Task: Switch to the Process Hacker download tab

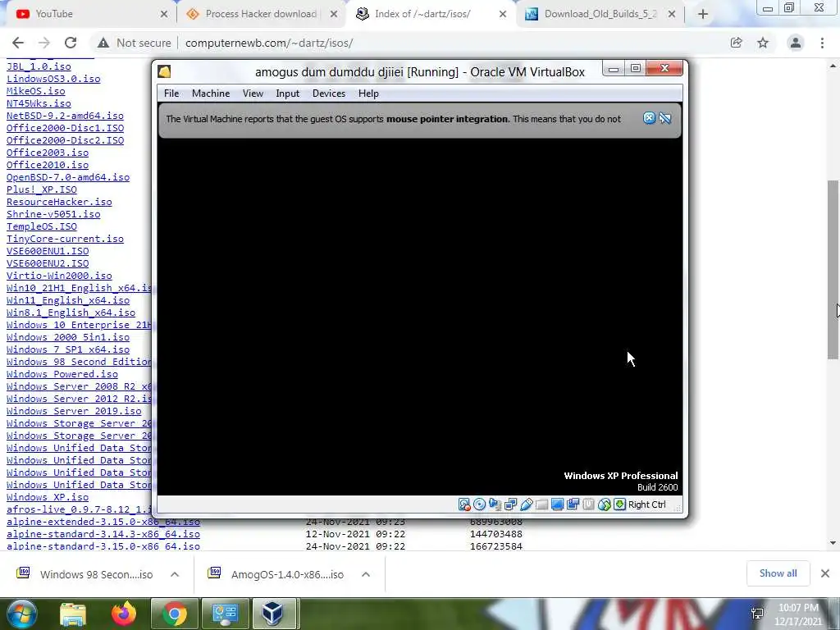Action: pyautogui.click(x=261, y=14)
